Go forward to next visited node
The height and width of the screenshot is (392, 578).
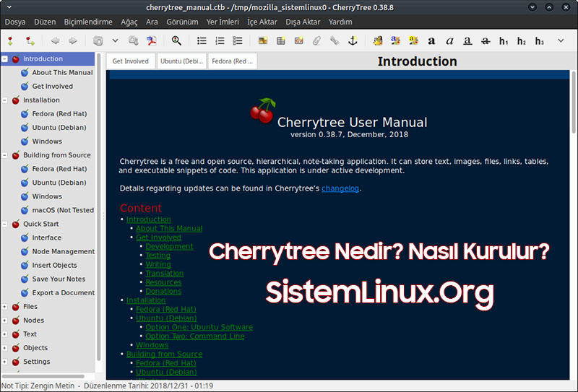click(73, 41)
